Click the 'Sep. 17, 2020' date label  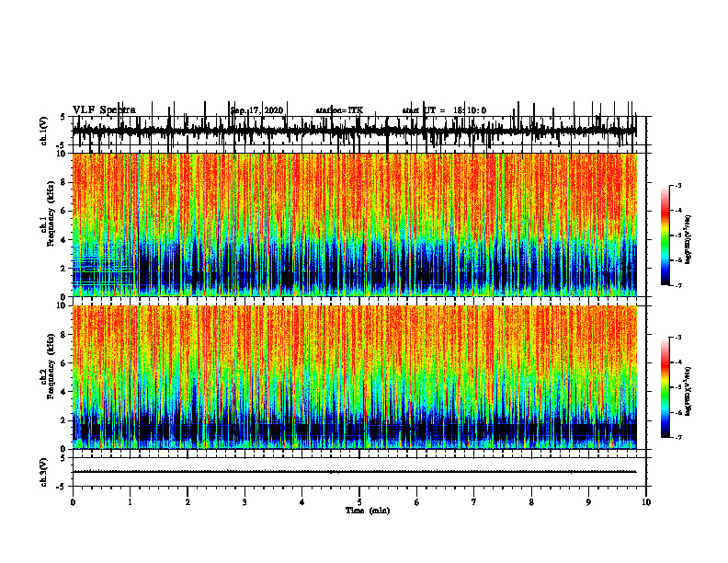[256, 110]
